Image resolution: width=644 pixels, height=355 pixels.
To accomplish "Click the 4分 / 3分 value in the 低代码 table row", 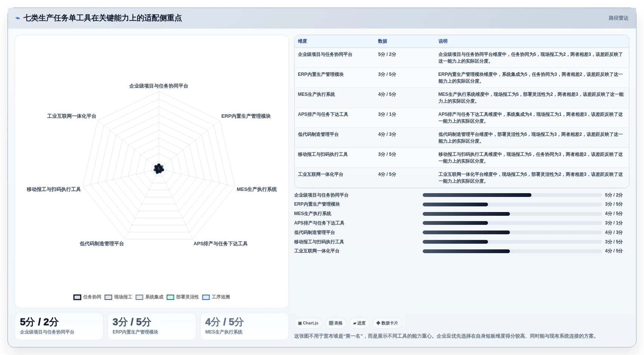I will pos(387,135).
